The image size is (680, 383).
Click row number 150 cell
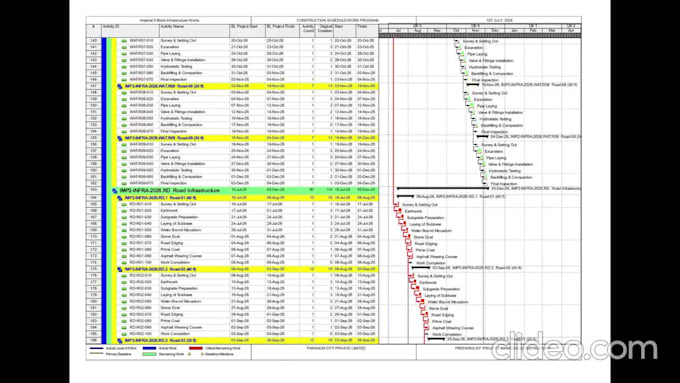(x=93, y=105)
